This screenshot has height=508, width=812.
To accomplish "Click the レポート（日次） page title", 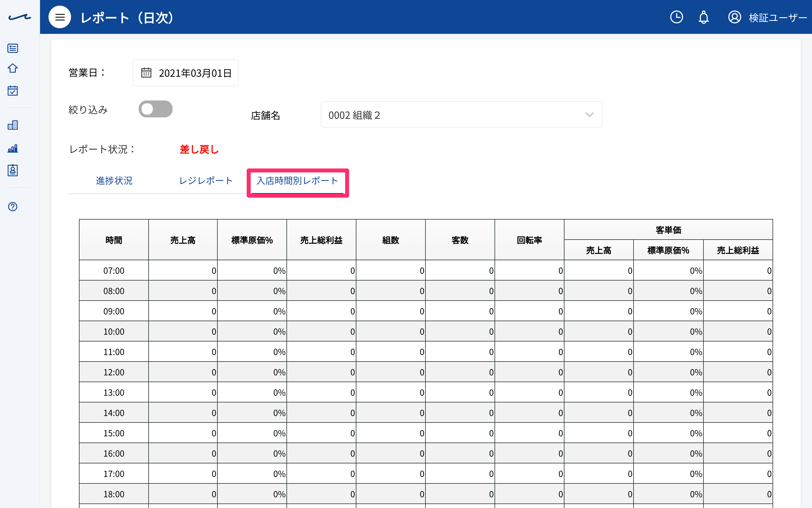I will click(x=127, y=17).
